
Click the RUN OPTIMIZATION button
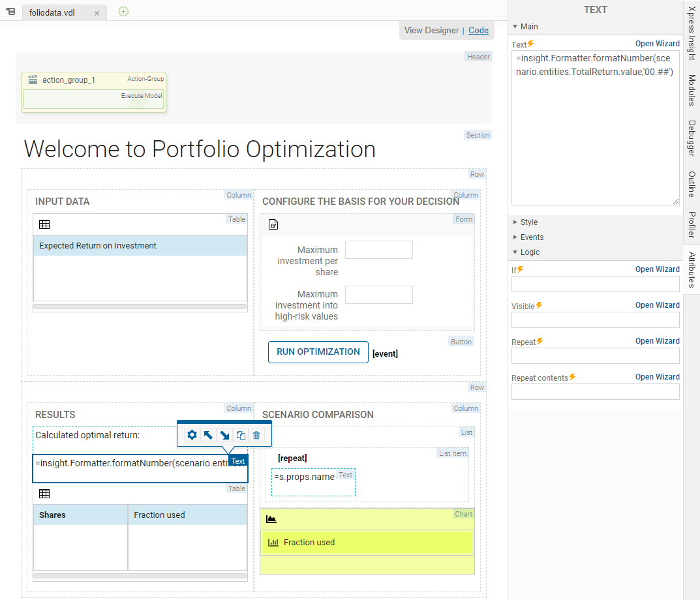(318, 352)
